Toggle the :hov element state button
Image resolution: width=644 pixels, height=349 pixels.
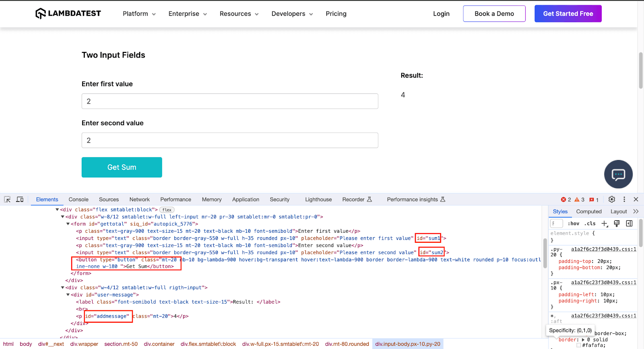[574, 224]
